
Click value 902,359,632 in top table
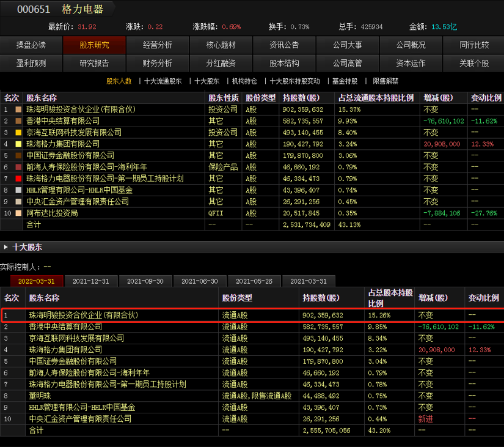tap(303, 109)
